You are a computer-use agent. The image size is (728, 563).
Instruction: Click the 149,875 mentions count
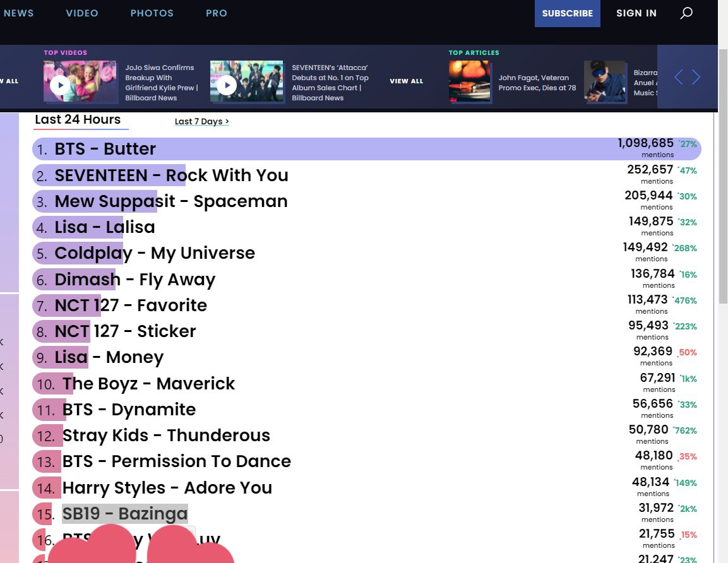point(651,222)
